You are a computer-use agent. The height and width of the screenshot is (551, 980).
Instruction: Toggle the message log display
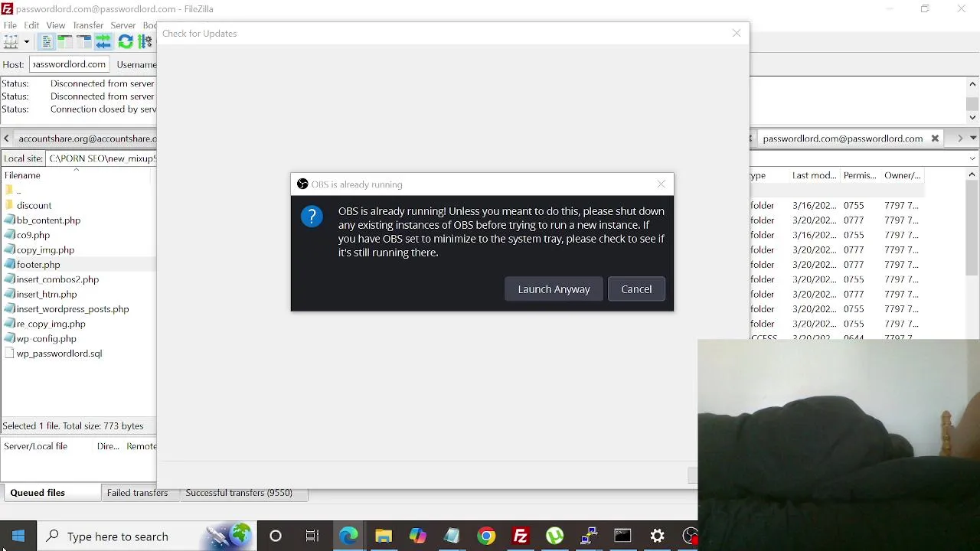(x=47, y=42)
